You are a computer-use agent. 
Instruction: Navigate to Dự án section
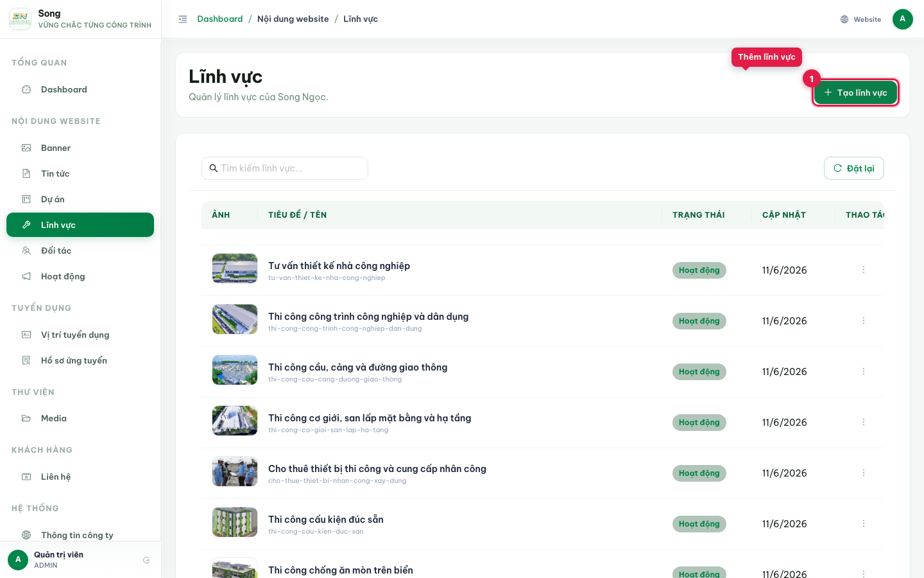(x=80, y=199)
